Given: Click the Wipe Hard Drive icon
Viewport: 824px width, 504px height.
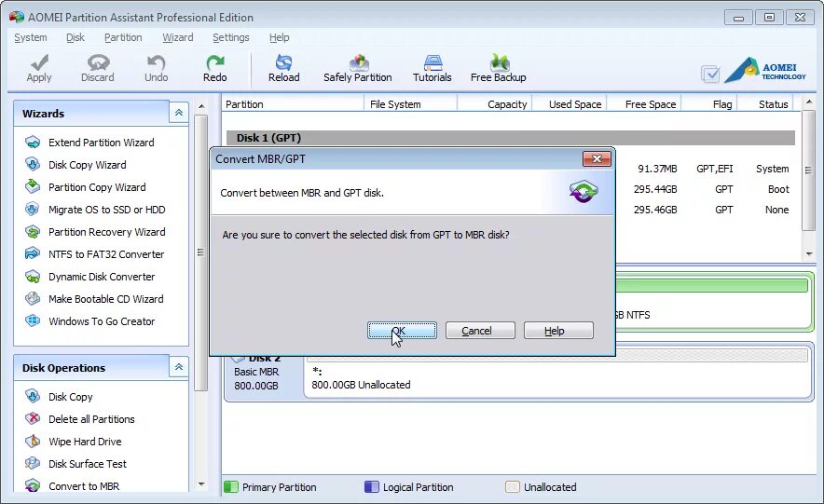Looking at the screenshot, I should (x=33, y=441).
